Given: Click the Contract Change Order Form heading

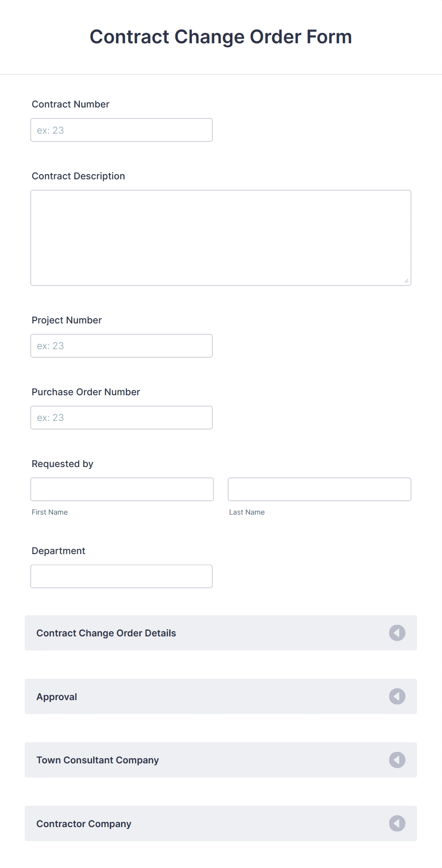Looking at the screenshot, I should (221, 37).
